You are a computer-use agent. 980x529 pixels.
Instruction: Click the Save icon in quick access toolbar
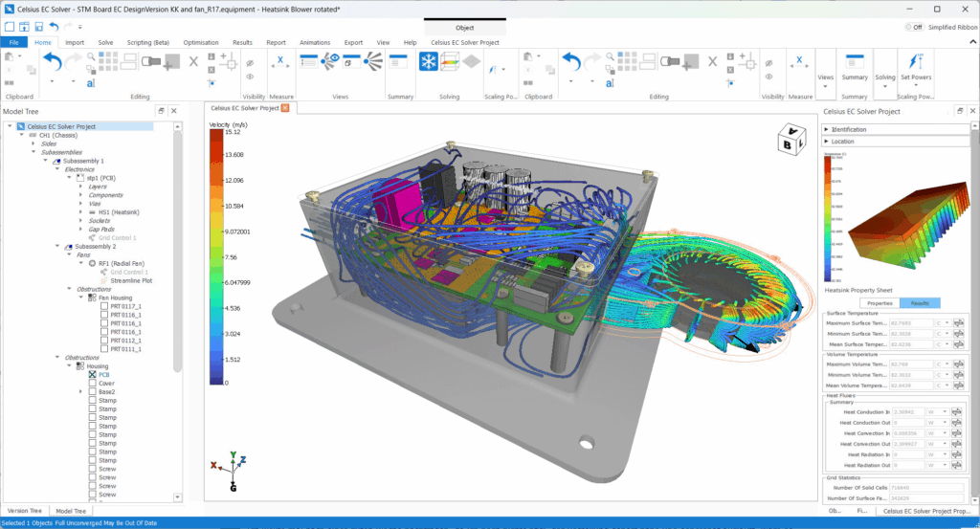[38, 27]
